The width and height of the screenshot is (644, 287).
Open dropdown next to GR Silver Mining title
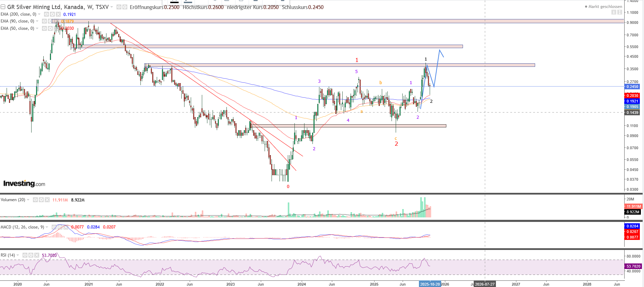click(112, 7)
